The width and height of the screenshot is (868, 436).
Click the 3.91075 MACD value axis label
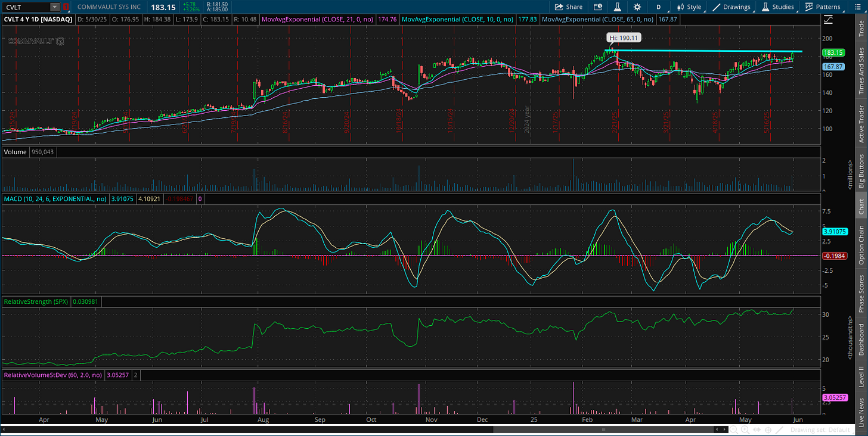coord(835,231)
